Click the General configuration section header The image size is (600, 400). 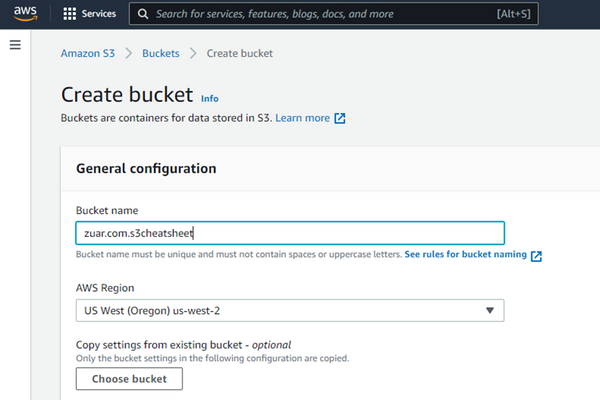point(146,169)
